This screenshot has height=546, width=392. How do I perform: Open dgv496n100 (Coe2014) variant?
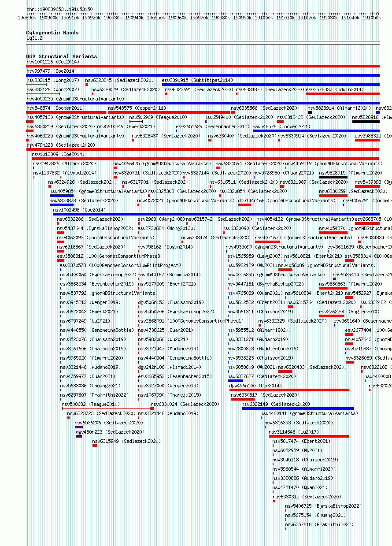point(255,386)
